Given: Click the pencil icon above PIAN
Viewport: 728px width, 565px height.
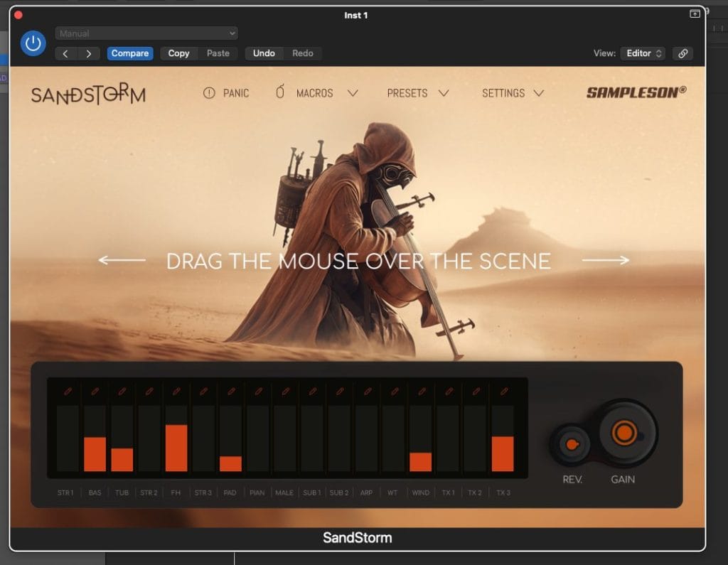Looking at the screenshot, I should 258,392.
